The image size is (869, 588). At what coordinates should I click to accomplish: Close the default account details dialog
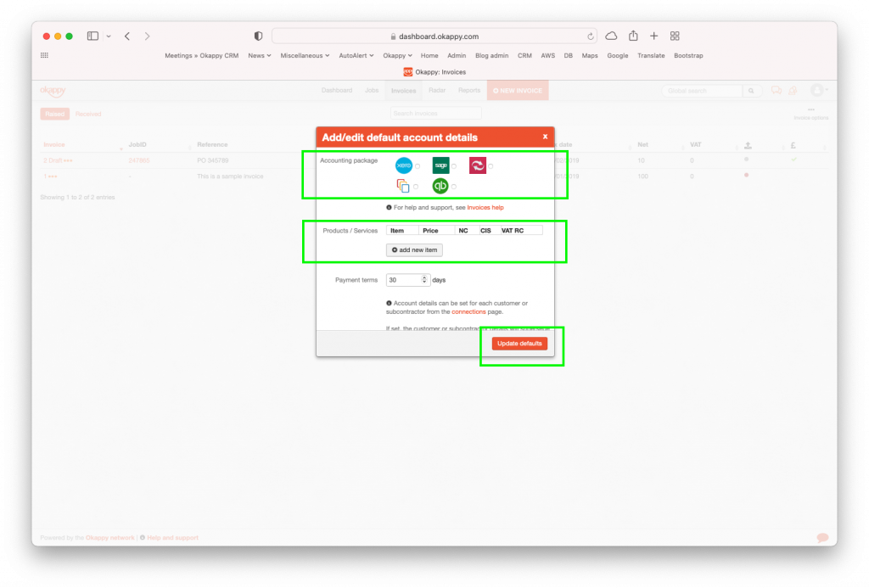click(x=545, y=137)
